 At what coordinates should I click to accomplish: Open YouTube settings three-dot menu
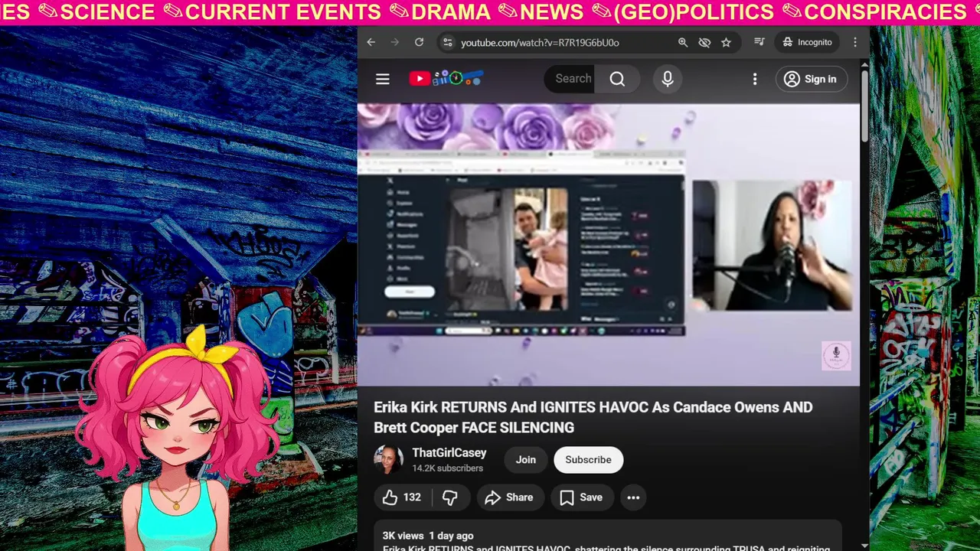point(755,79)
